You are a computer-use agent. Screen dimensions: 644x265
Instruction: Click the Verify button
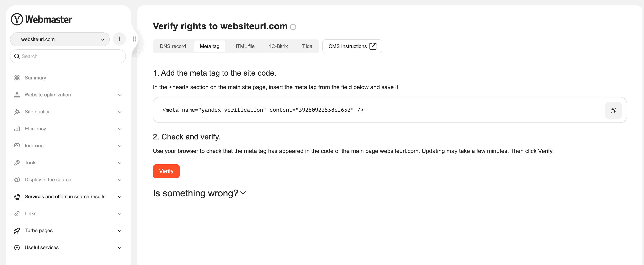coord(166,171)
